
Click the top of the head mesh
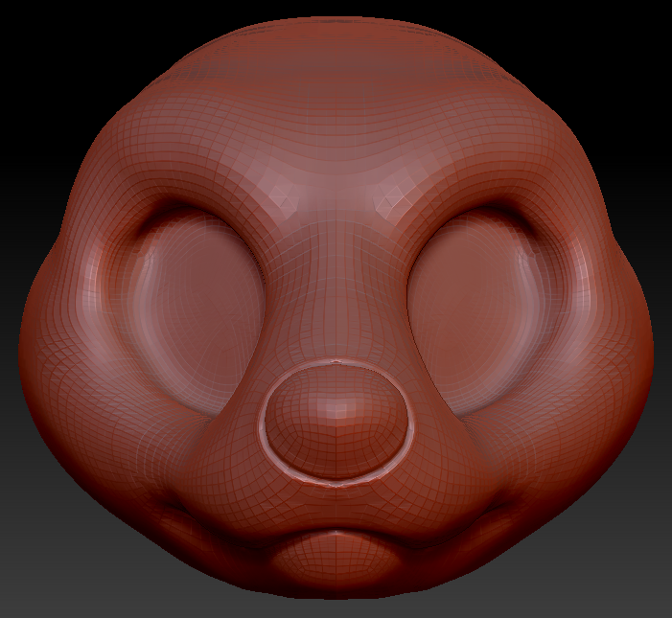[336, 38]
